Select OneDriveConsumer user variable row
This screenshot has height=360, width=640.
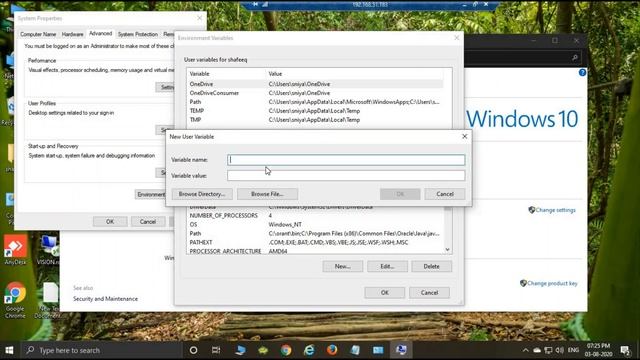tap(315, 93)
